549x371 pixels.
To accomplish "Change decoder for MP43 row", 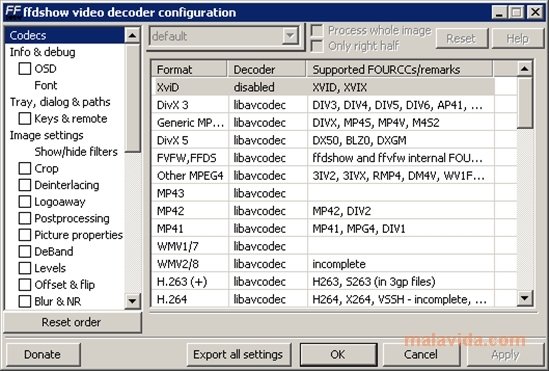I will [x=267, y=193].
